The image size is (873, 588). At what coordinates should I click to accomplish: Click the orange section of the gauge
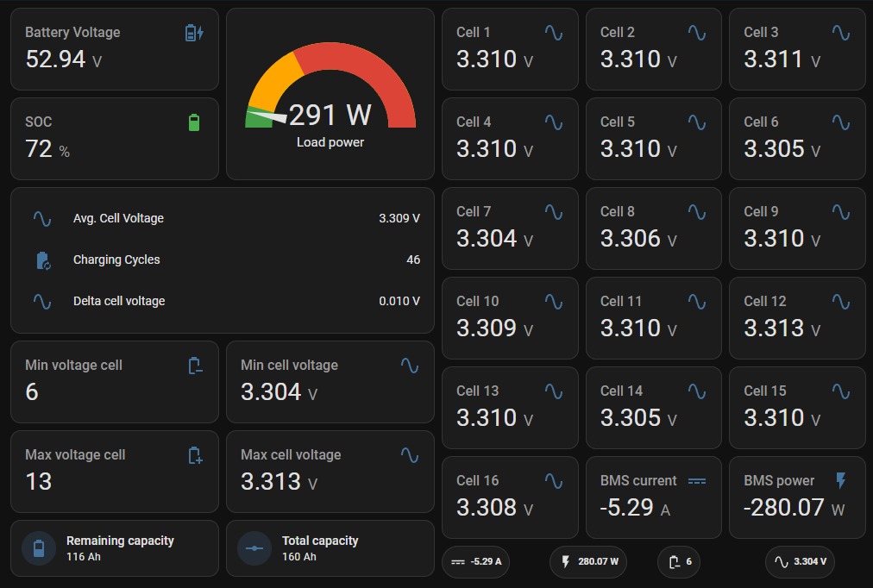[276, 82]
